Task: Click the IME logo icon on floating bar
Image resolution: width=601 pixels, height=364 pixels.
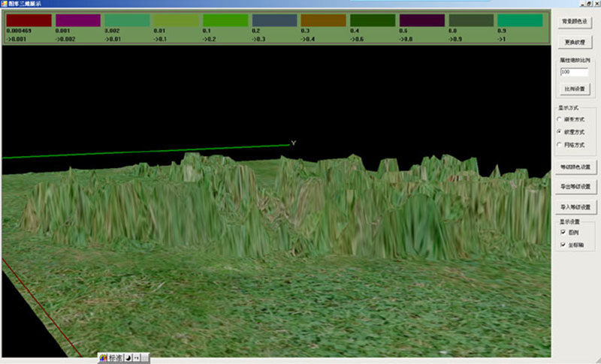Action: (103, 358)
